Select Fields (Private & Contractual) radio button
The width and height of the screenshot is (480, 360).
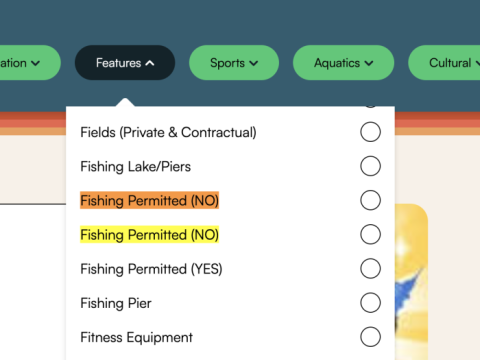(370, 132)
